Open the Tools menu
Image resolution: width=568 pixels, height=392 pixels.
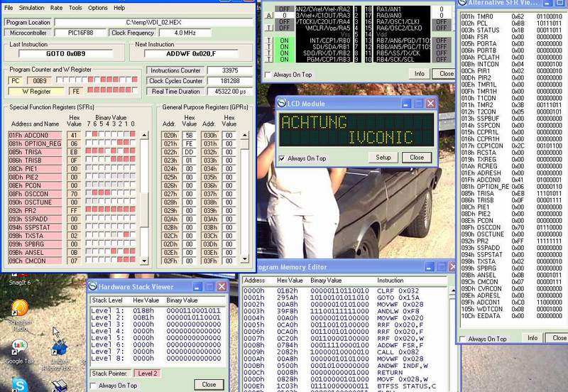[x=75, y=8]
